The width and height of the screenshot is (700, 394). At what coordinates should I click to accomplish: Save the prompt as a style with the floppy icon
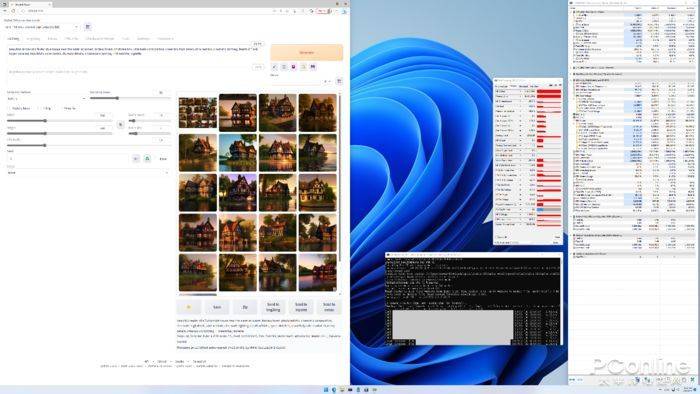pyautogui.click(x=313, y=67)
